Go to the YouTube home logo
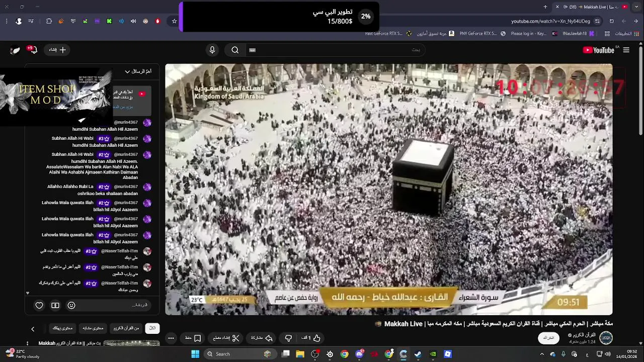This screenshot has height=362, width=644. [599, 50]
